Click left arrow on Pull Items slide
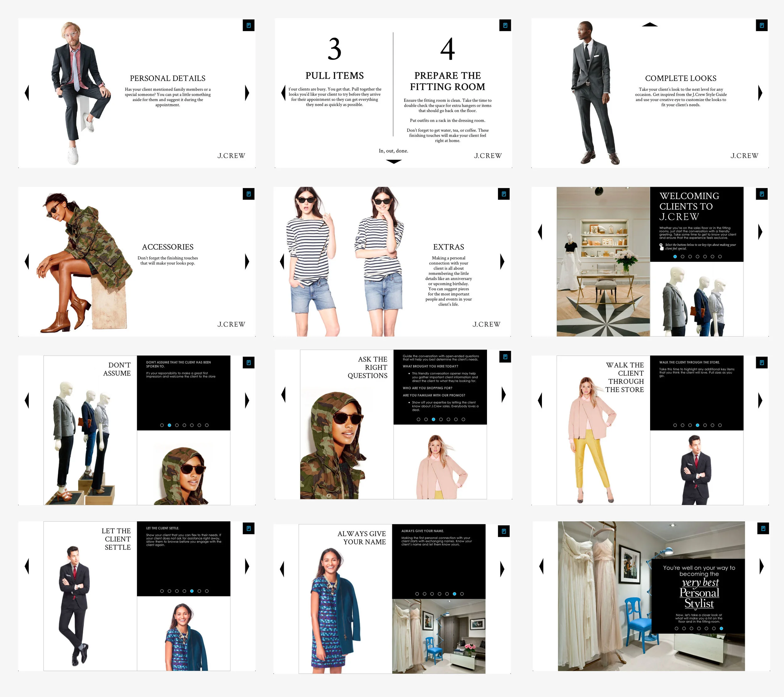The width and height of the screenshot is (784, 697). 283,93
